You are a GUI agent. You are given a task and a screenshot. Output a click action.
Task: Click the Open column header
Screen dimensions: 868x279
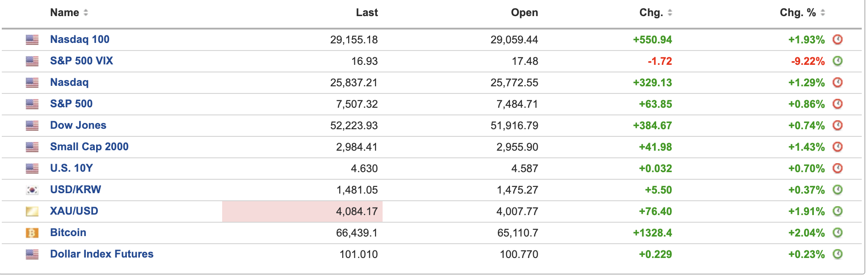pos(524,13)
